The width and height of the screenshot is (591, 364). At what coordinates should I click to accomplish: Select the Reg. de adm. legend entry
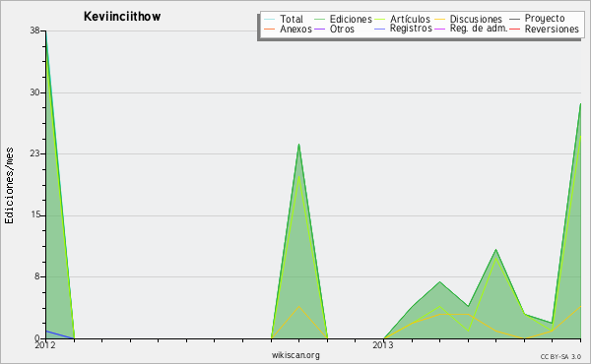coord(479,29)
